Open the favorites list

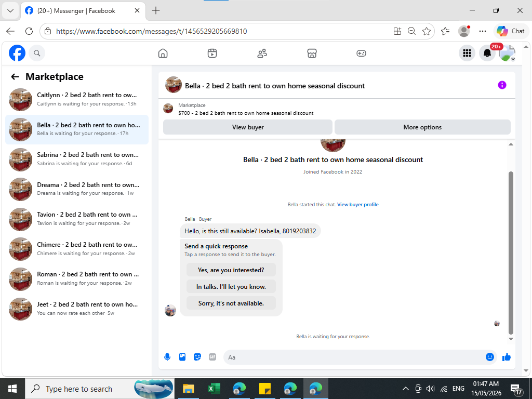click(x=445, y=31)
